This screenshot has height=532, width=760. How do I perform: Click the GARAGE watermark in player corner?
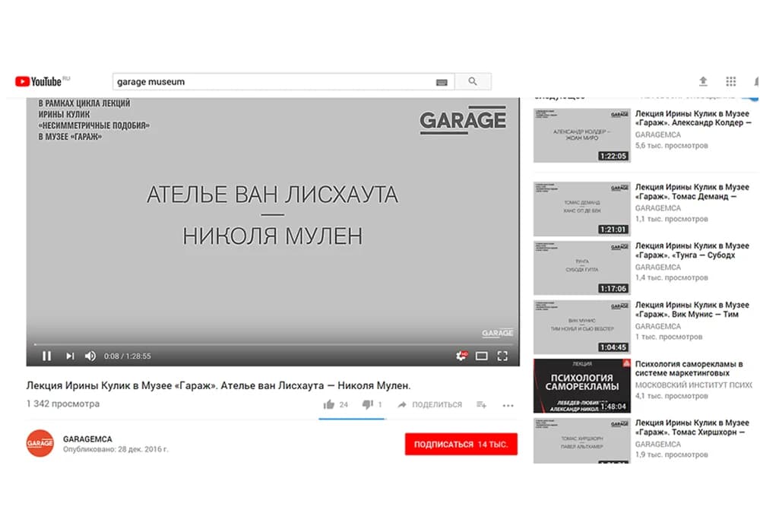497,333
